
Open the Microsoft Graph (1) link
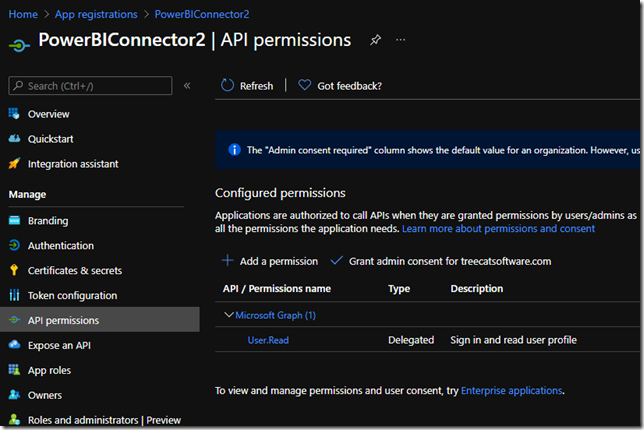[x=276, y=315]
